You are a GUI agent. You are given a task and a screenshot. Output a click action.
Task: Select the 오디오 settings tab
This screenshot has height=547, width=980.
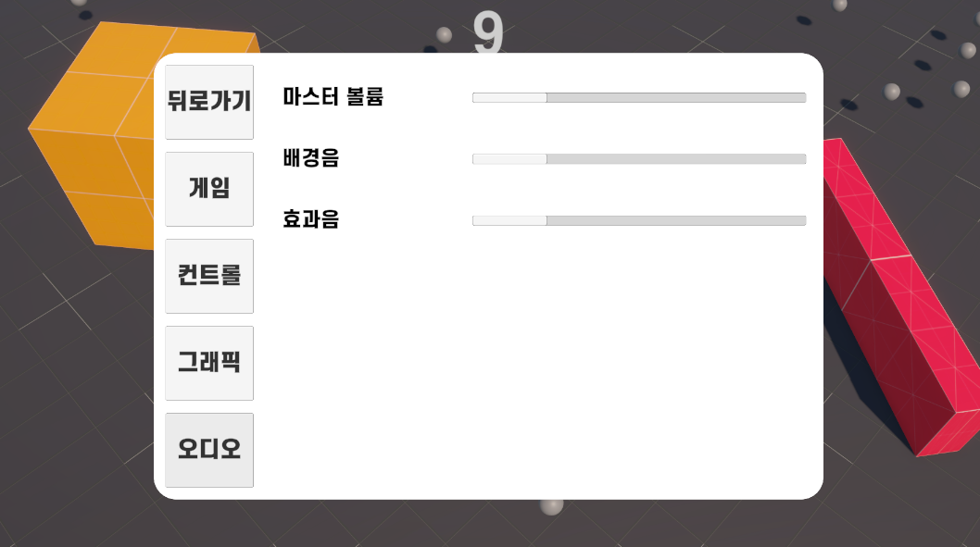[209, 450]
